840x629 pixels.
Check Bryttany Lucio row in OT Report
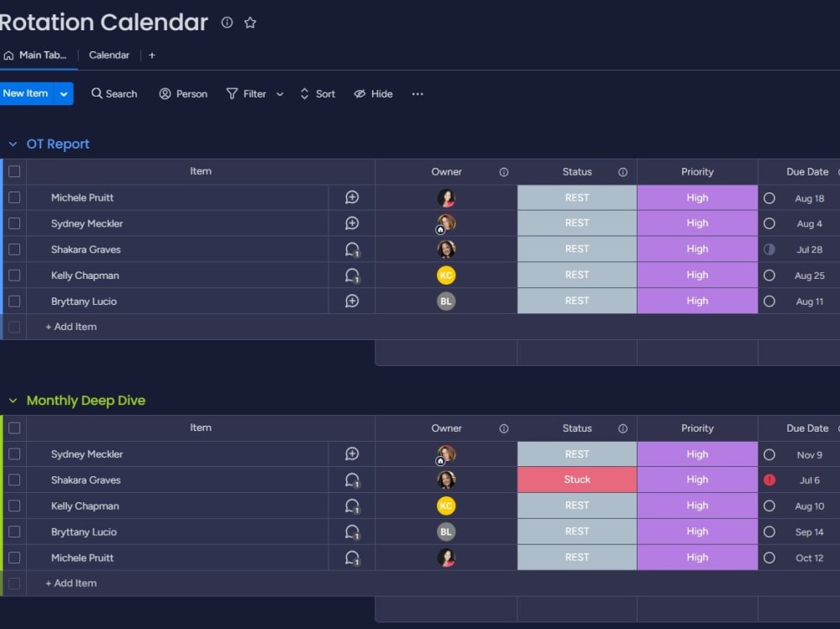point(14,301)
